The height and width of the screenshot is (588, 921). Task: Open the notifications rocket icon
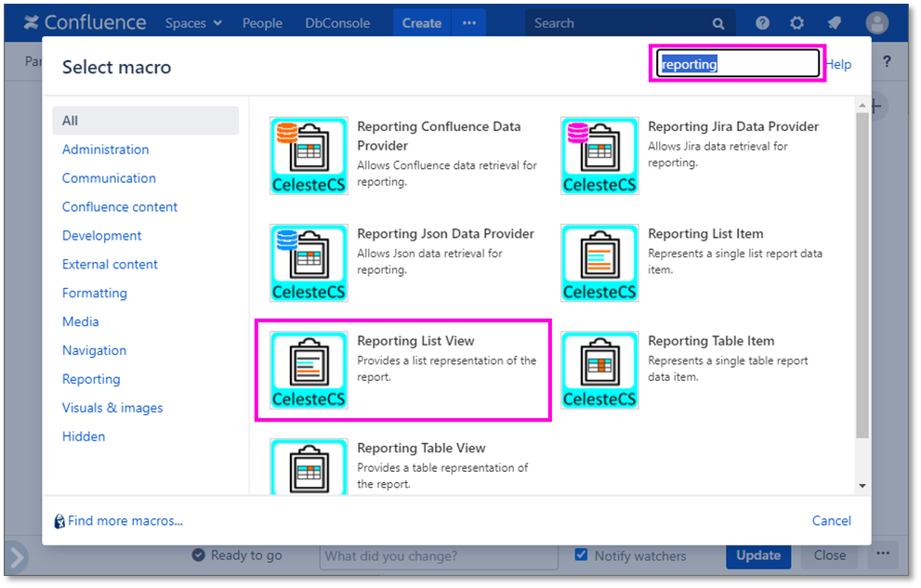[834, 23]
